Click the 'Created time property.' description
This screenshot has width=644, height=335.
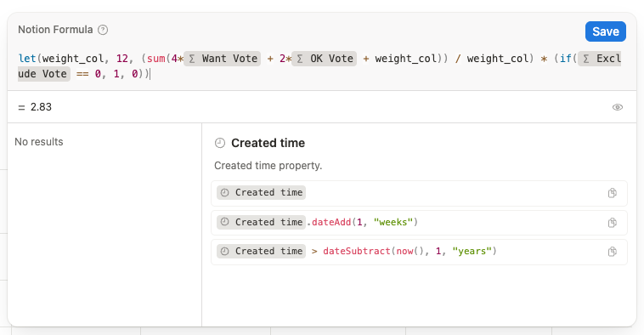[268, 166]
